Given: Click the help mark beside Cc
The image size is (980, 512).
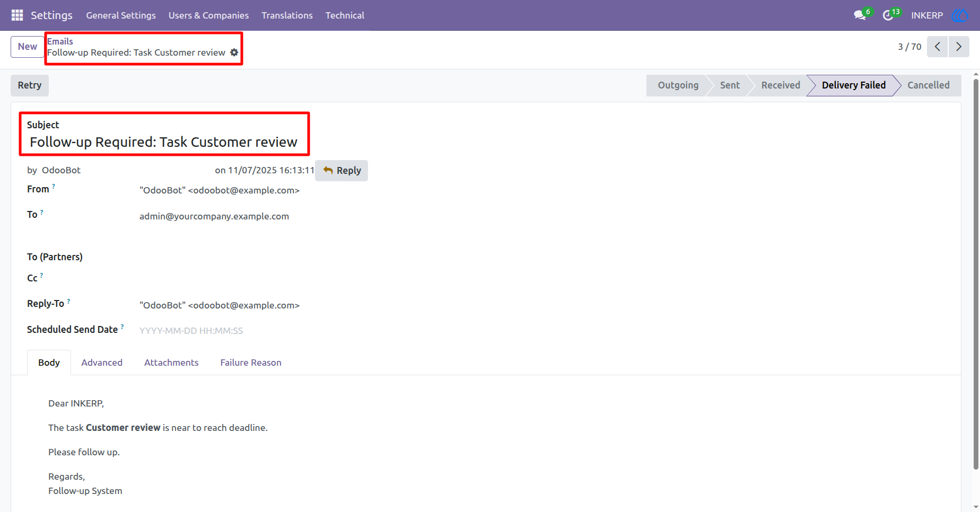Looking at the screenshot, I should (x=41, y=276).
